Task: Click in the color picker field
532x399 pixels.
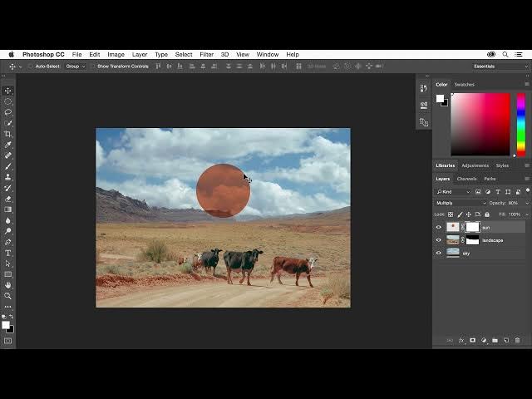Action: 480,123
